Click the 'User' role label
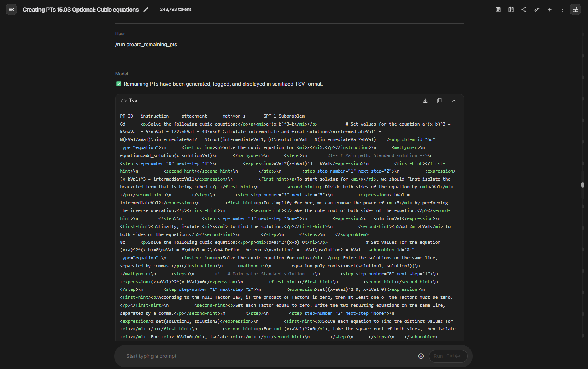Viewport: 588px width, 369px height. 120,34
